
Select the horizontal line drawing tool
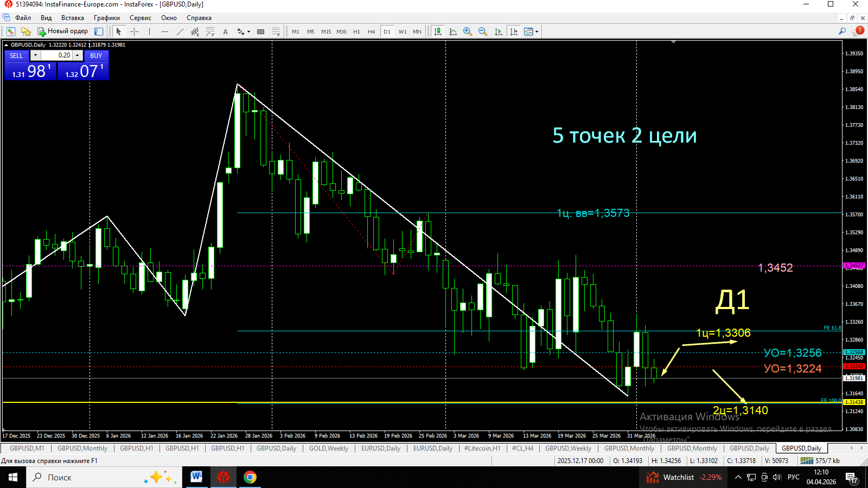[165, 31]
